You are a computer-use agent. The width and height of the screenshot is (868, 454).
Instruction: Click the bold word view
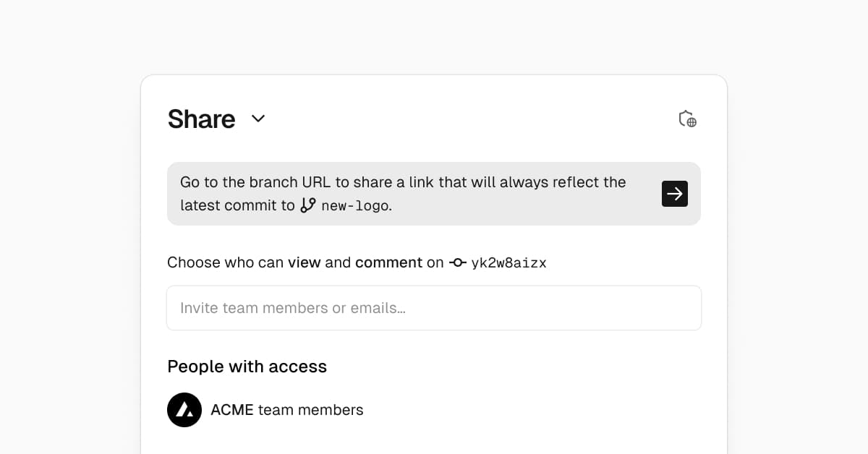tap(304, 262)
